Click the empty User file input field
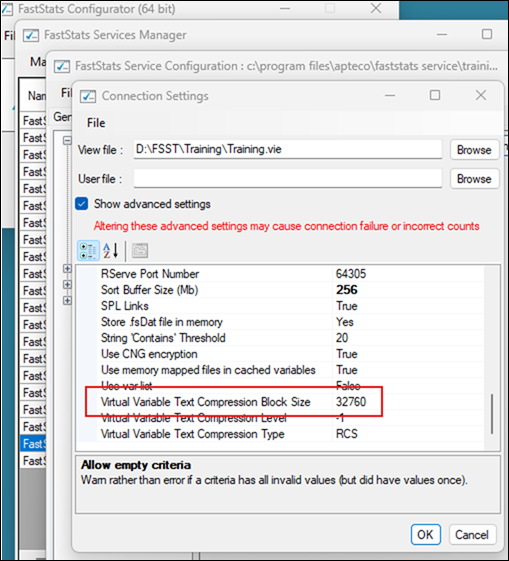The width and height of the screenshot is (509, 561). (288, 178)
